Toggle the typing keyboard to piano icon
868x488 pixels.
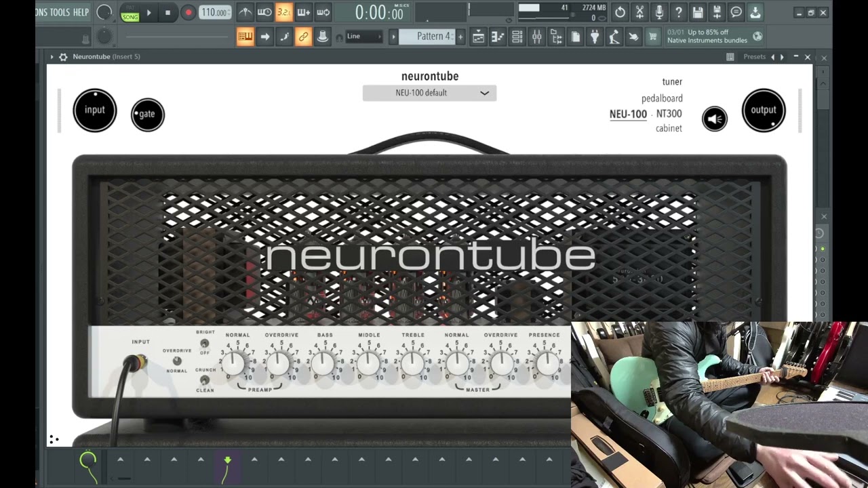(245, 37)
